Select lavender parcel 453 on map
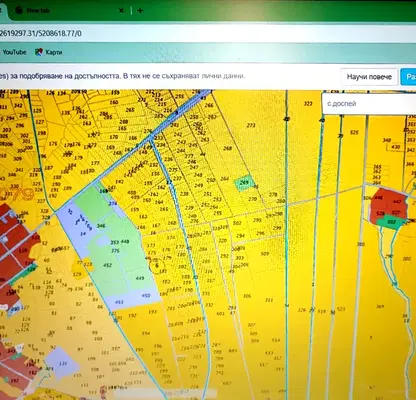The image size is (416, 400). coord(119,302)
